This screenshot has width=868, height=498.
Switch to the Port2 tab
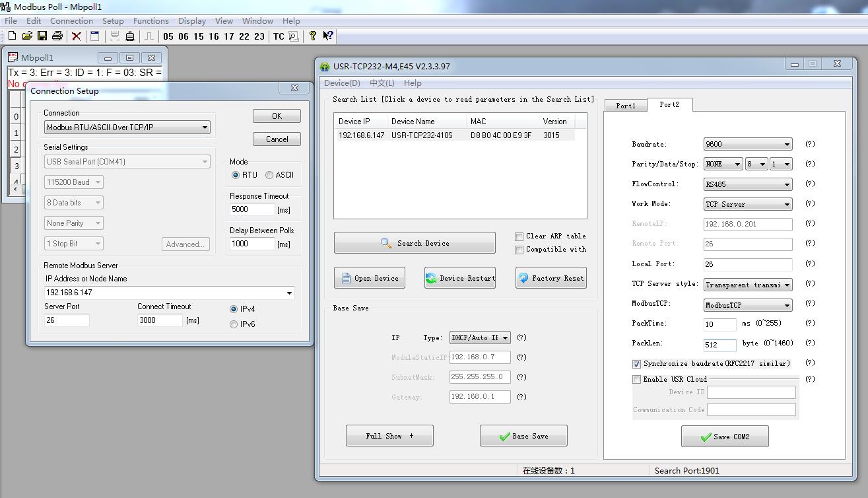[x=669, y=104]
